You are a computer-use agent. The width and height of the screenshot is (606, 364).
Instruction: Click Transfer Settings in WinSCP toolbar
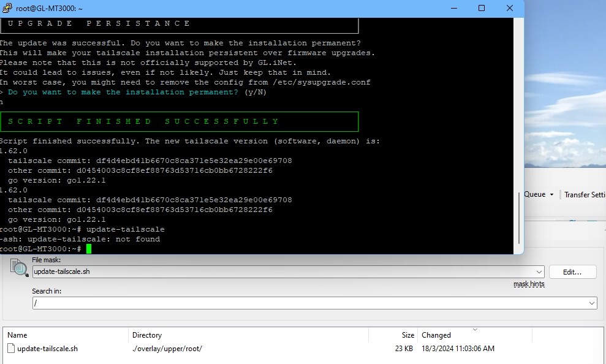[585, 194]
